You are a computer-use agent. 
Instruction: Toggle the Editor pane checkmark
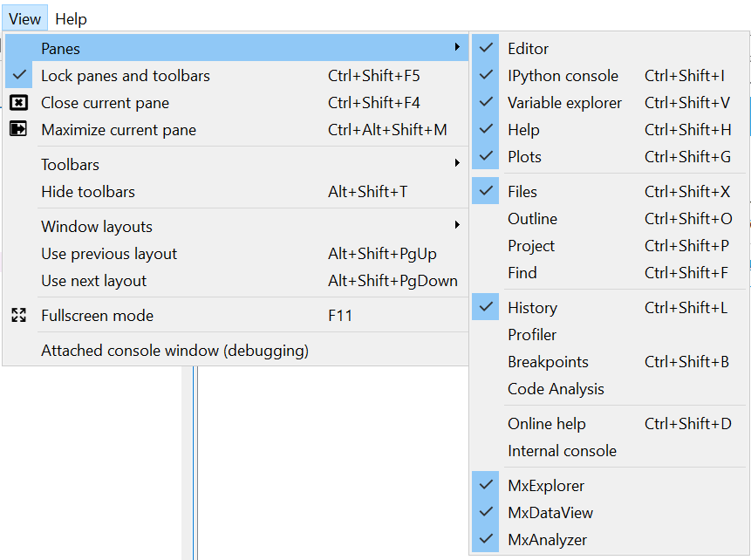coord(487,49)
